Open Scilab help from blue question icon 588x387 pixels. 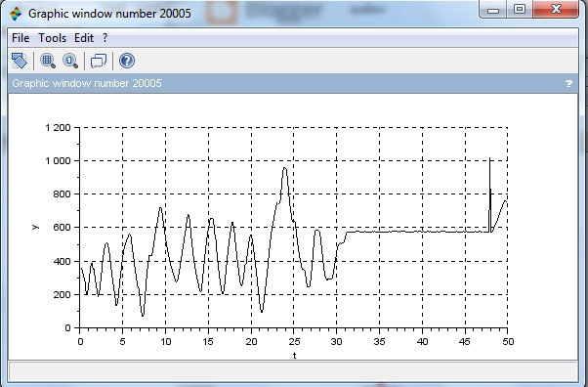[127, 61]
